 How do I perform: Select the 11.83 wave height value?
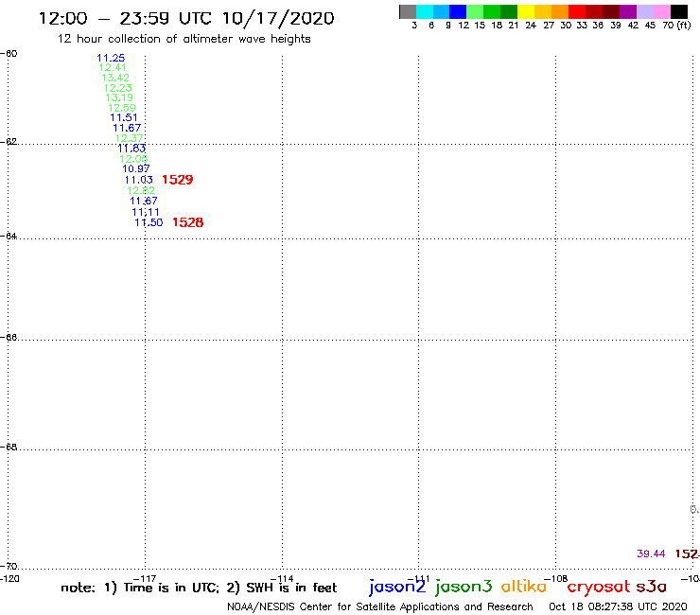point(131,149)
